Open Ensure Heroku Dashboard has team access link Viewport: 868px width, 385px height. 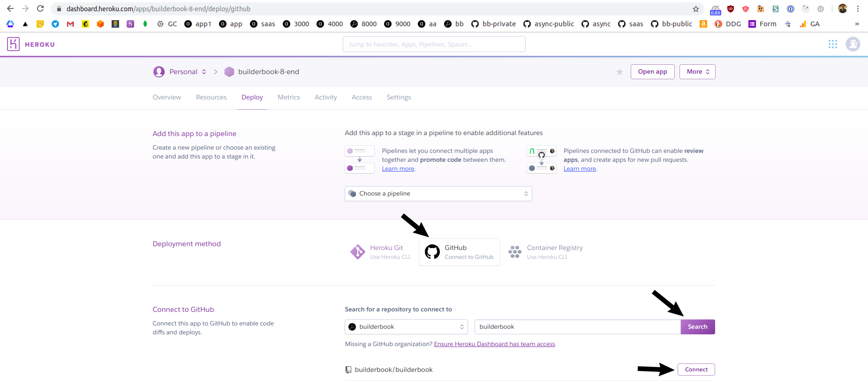click(494, 344)
